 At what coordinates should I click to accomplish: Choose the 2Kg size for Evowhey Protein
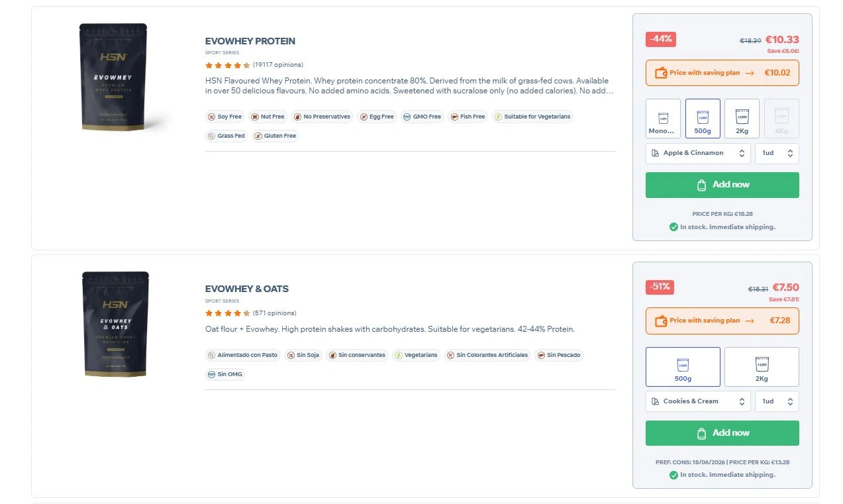click(x=742, y=119)
